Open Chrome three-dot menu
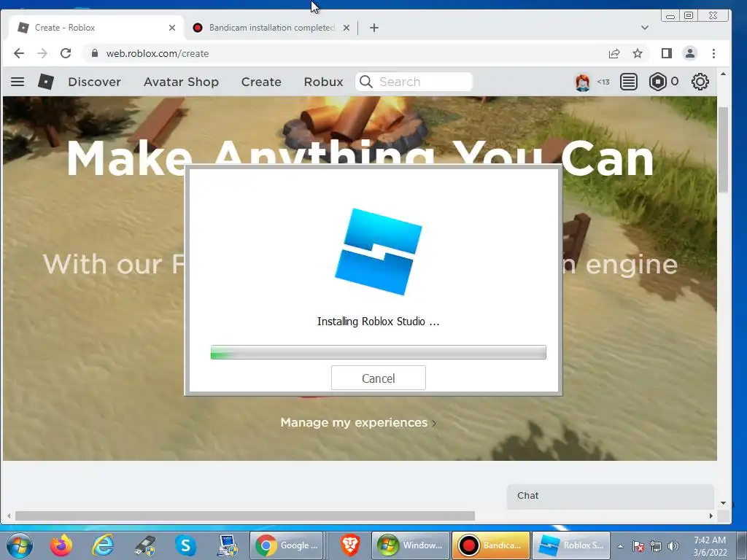This screenshot has width=747, height=560. [x=713, y=53]
